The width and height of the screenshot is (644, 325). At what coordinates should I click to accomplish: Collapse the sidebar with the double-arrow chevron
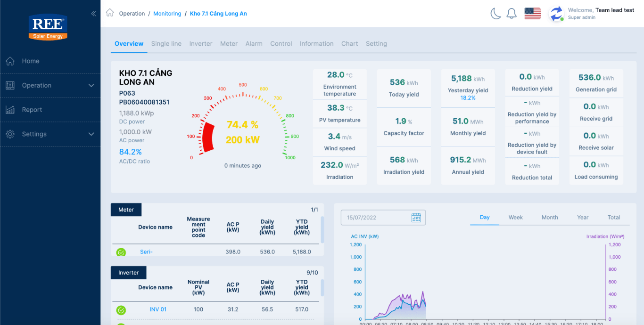pos(93,14)
